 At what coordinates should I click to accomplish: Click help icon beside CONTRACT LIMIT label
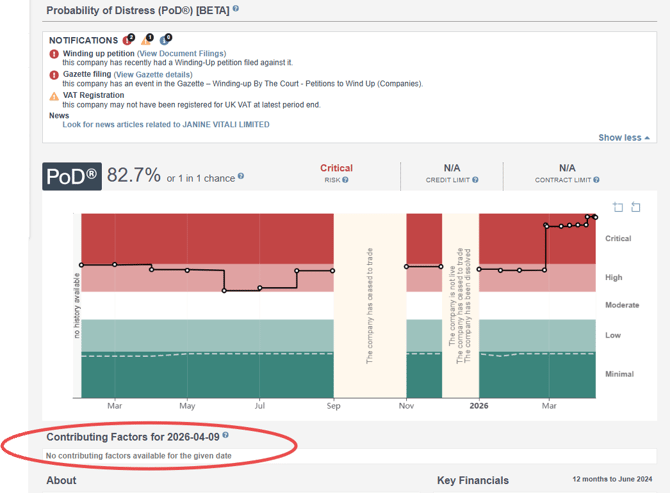(597, 180)
